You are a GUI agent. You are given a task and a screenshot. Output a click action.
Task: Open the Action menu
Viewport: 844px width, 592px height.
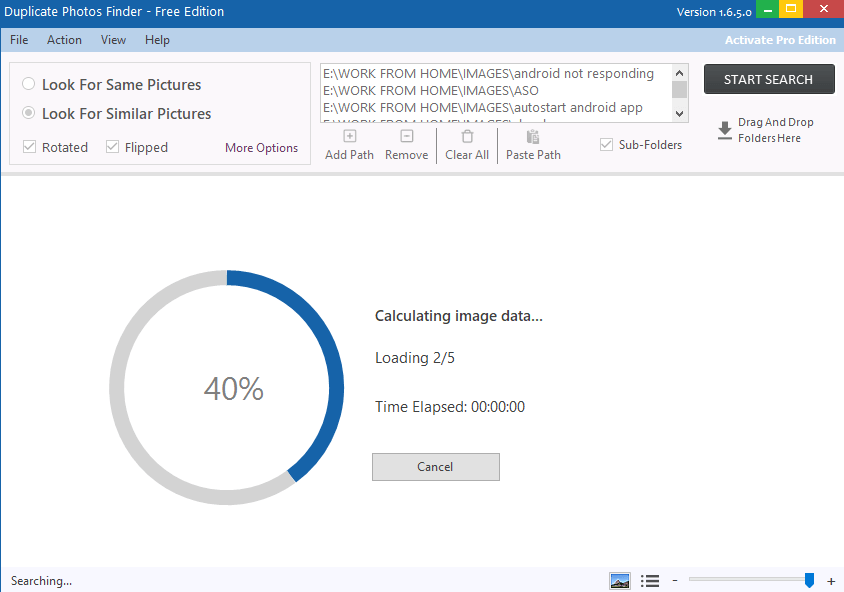coord(65,40)
